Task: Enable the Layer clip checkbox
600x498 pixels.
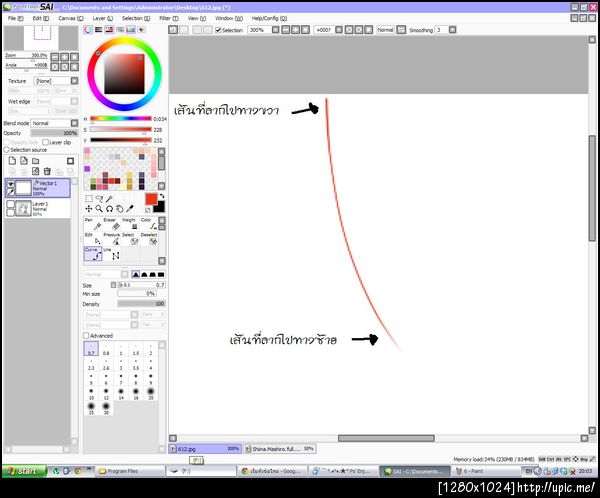Action: [46, 142]
